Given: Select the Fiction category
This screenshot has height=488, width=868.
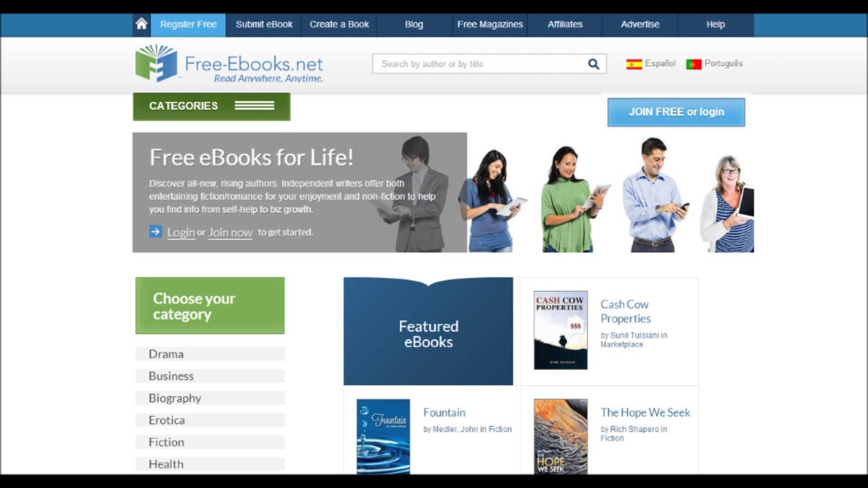Looking at the screenshot, I should click(210, 442).
